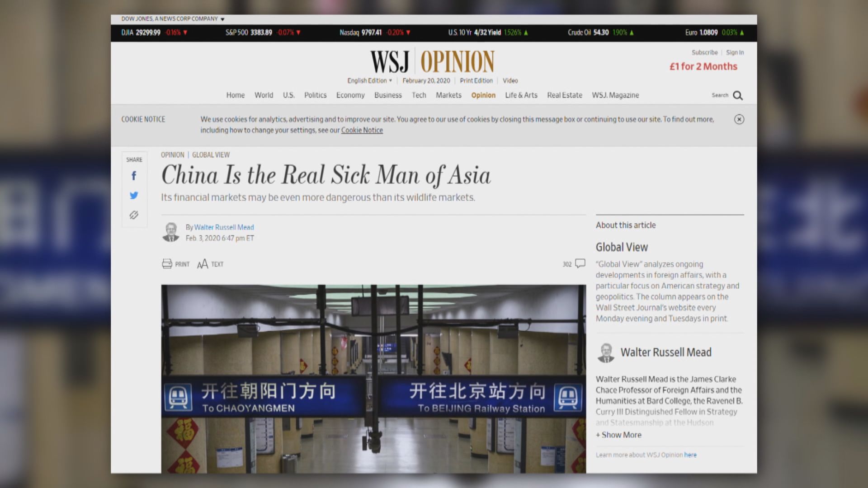Switch to the Markets section tab
Image resolution: width=868 pixels, height=488 pixels.
pos(448,95)
